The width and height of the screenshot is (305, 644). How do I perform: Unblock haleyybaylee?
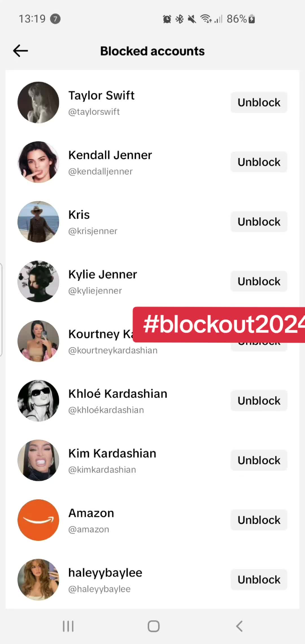pyautogui.click(x=259, y=580)
